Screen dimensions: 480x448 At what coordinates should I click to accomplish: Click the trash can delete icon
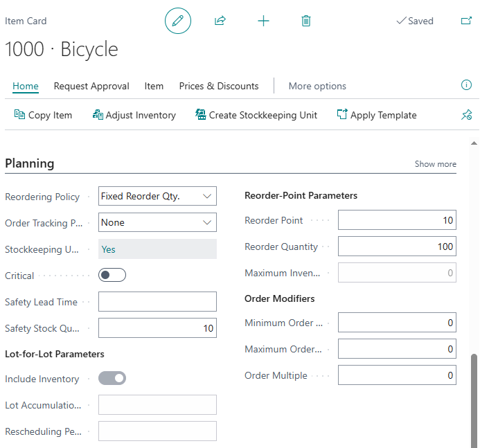(306, 21)
